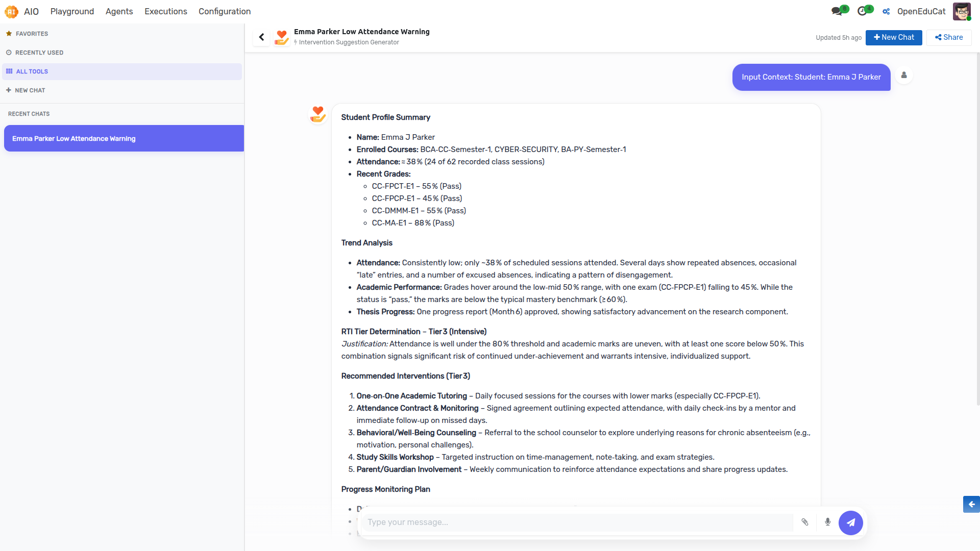Open the activities clock icon
Viewport: 980px width, 551px height.
[863, 11]
